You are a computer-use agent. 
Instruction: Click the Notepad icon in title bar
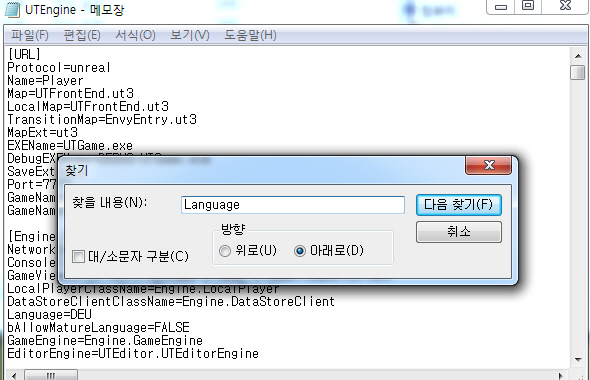(12, 10)
